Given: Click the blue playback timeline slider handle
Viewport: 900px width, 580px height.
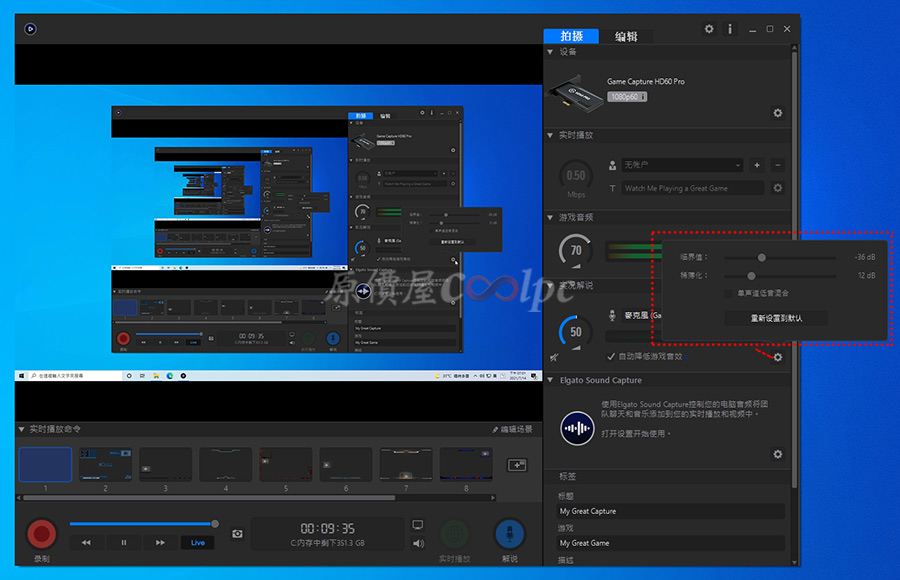Looking at the screenshot, I should point(215,524).
